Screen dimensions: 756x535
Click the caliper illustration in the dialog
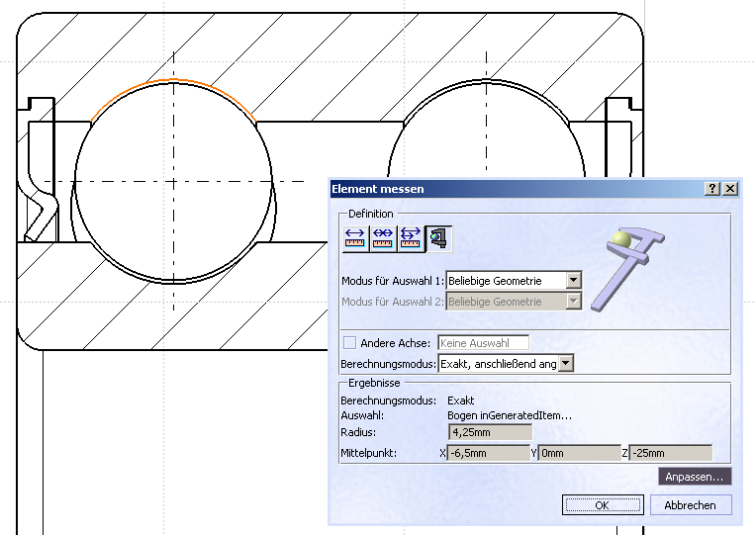627,268
